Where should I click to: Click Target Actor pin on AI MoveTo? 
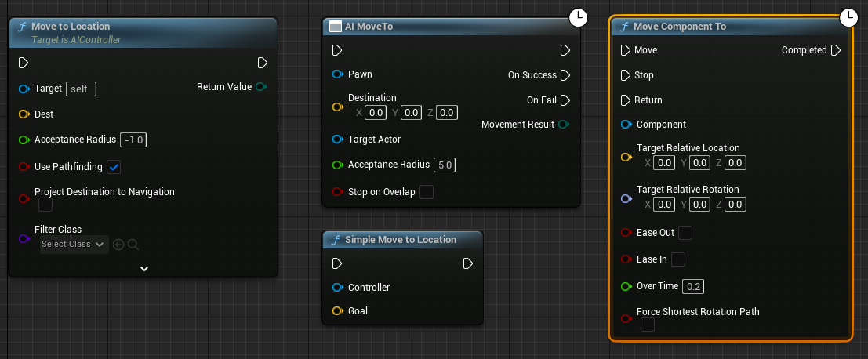click(x=337, y=140)
